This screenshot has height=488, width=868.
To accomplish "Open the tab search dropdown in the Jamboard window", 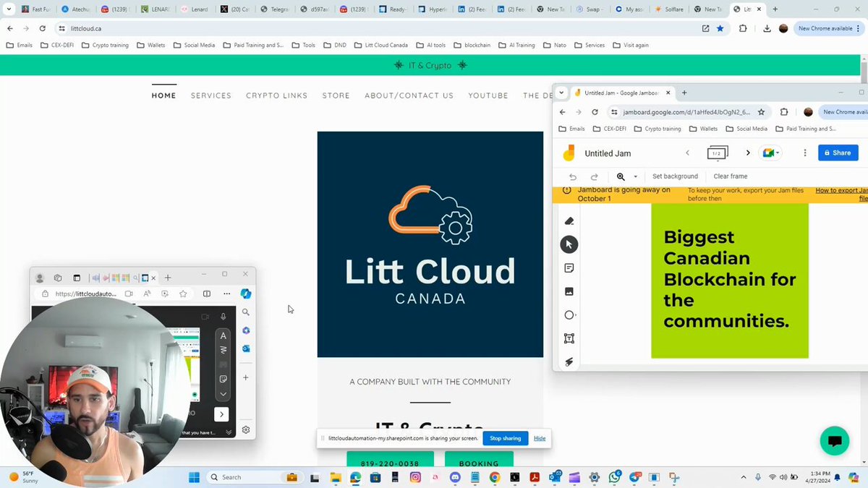I will (561, 93).
